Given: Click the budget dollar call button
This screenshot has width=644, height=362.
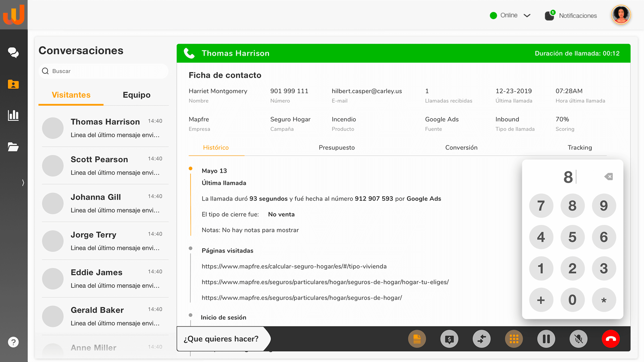Looking at the screenshot, I should tap(449, 339).
